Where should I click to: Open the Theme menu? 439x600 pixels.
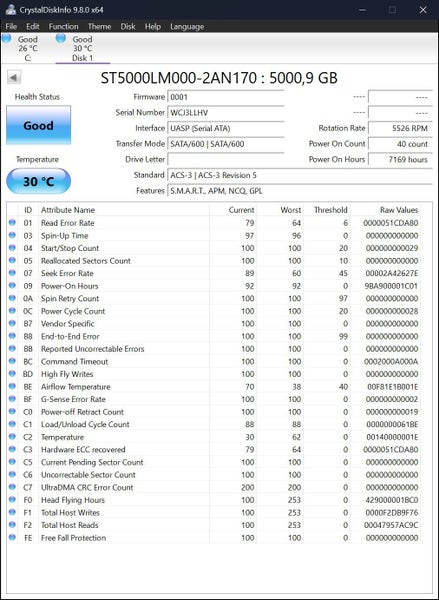[99, 26]
